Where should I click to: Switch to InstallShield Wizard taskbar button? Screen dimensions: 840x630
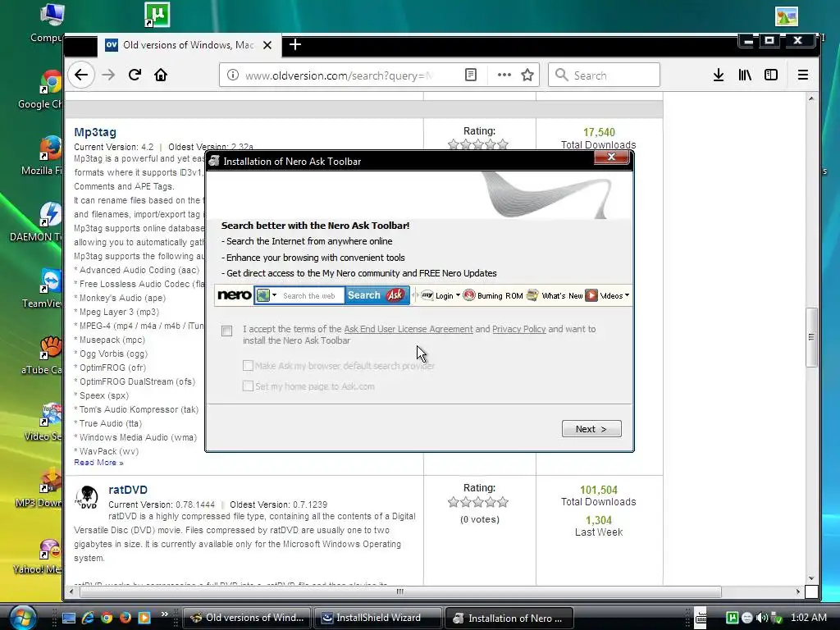377,618
